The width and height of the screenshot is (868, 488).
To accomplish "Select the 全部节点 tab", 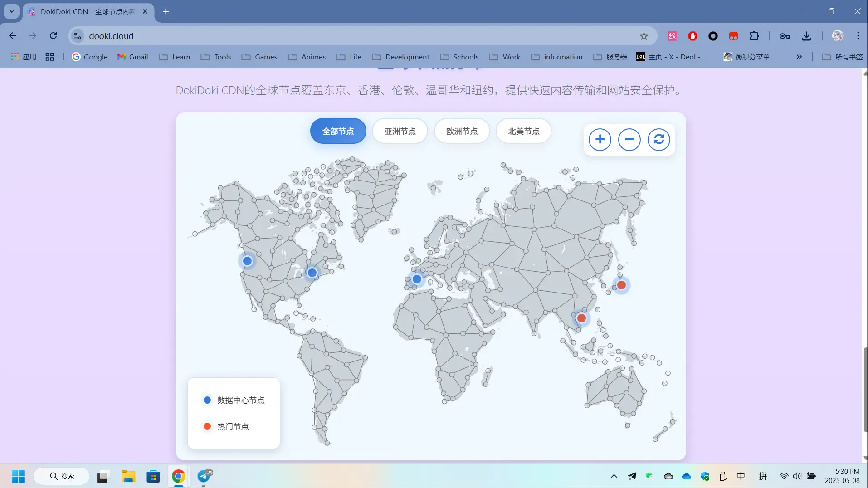I will (338, 131).
